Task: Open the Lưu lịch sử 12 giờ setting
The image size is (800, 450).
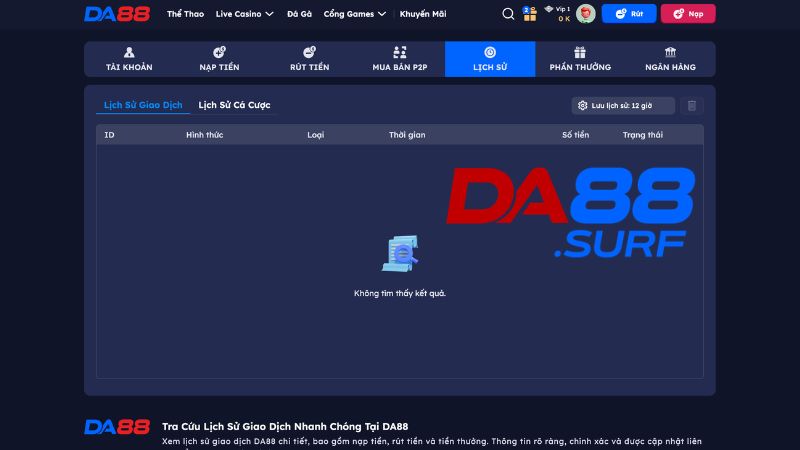Action: click(623, 106)
